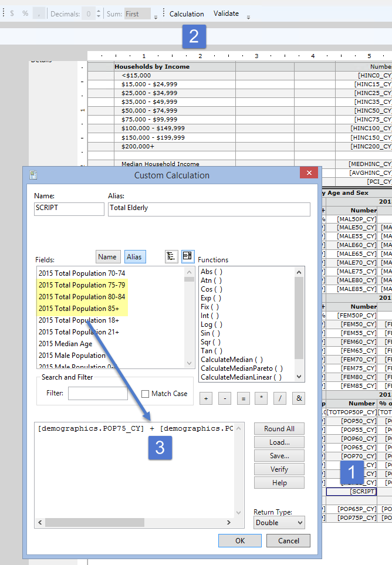Screen dimensions: 392x565
Task: Insert the minus operator
Action: (x=224, y=398)
